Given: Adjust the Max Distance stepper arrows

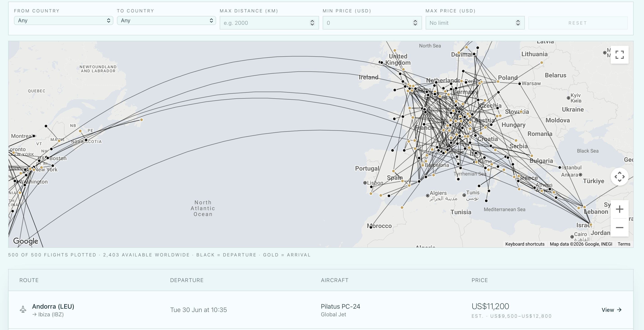Looking at the screenshot, I should pos(312,23).
